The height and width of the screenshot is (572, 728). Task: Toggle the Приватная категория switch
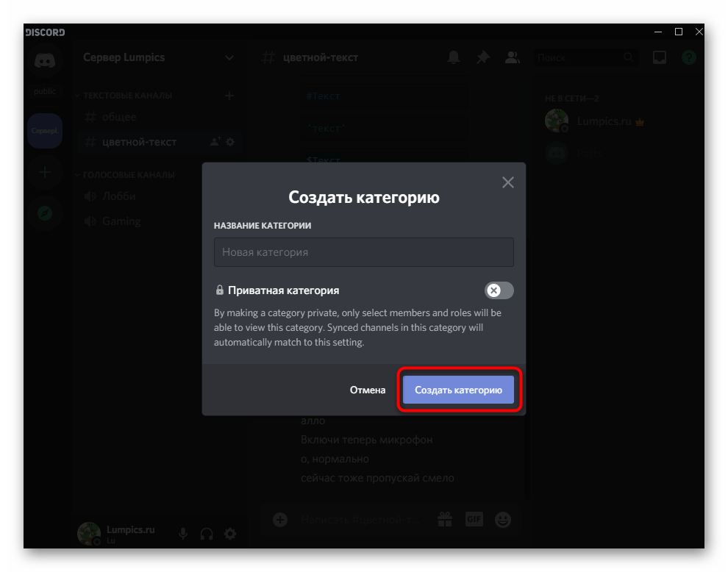(499, 290)
